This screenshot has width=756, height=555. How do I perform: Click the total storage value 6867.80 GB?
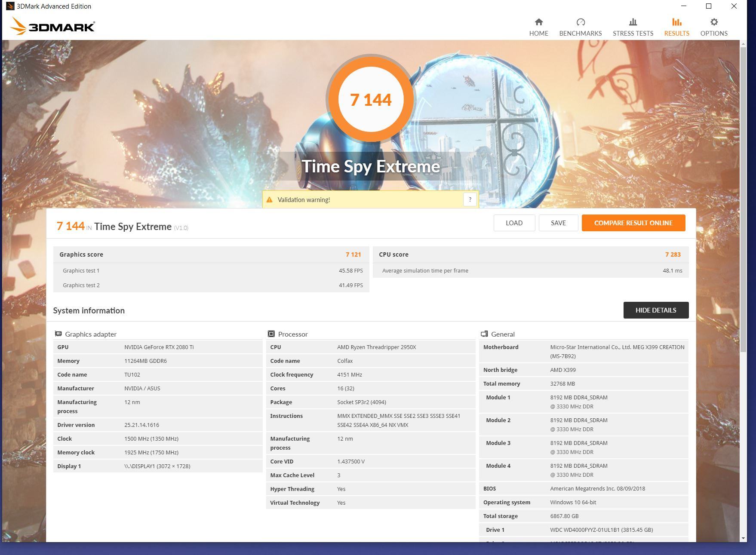(564, 516)
